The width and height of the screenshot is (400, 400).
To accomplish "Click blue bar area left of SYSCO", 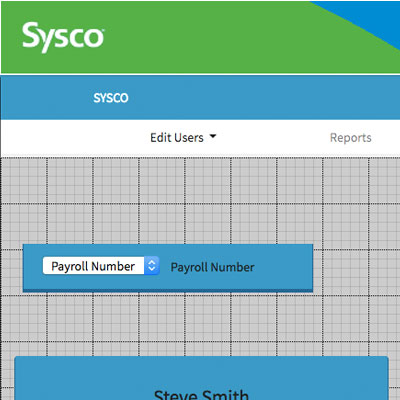I will 47,98.
